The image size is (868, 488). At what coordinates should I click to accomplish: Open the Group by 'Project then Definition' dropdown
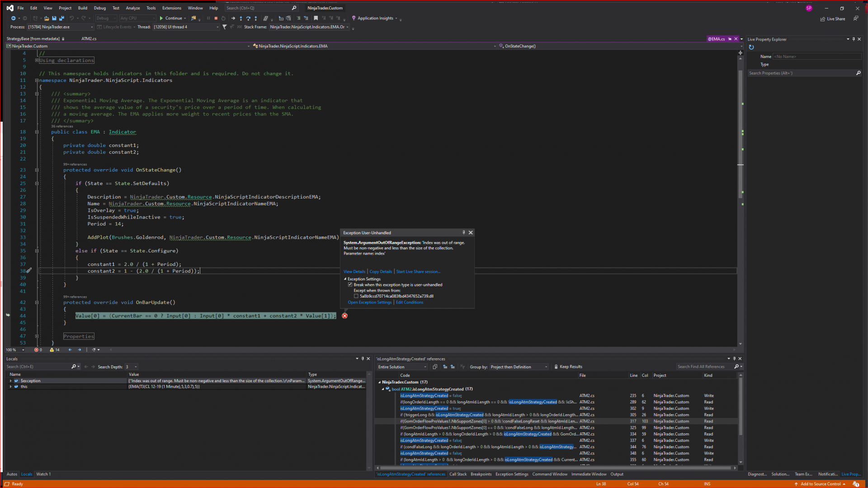518,367
